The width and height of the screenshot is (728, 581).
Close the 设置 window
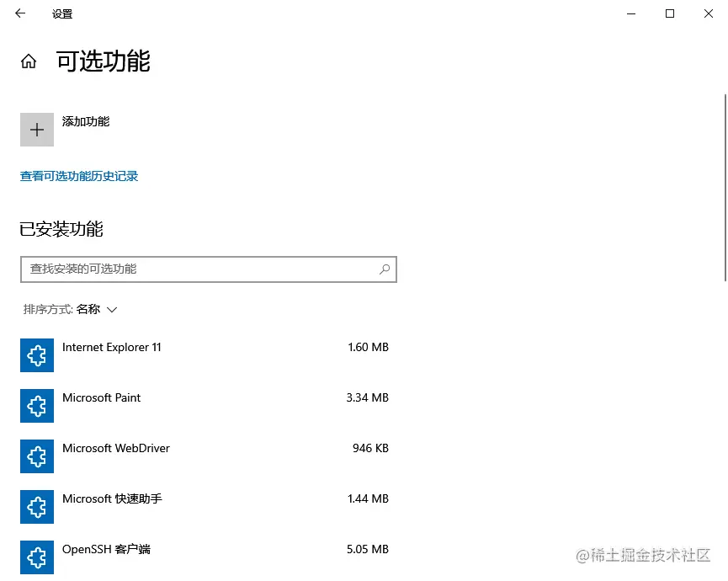coord(708,13)
